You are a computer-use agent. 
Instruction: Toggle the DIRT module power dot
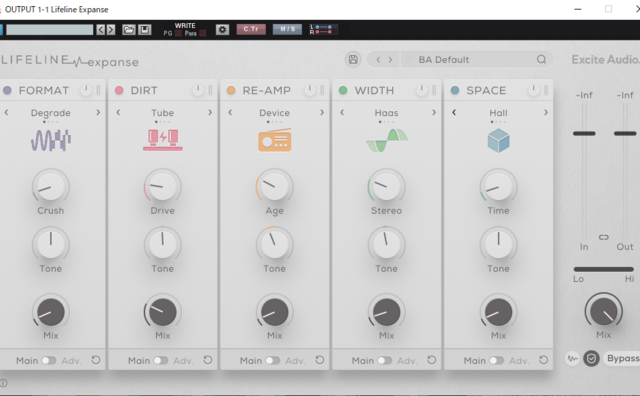119,90
